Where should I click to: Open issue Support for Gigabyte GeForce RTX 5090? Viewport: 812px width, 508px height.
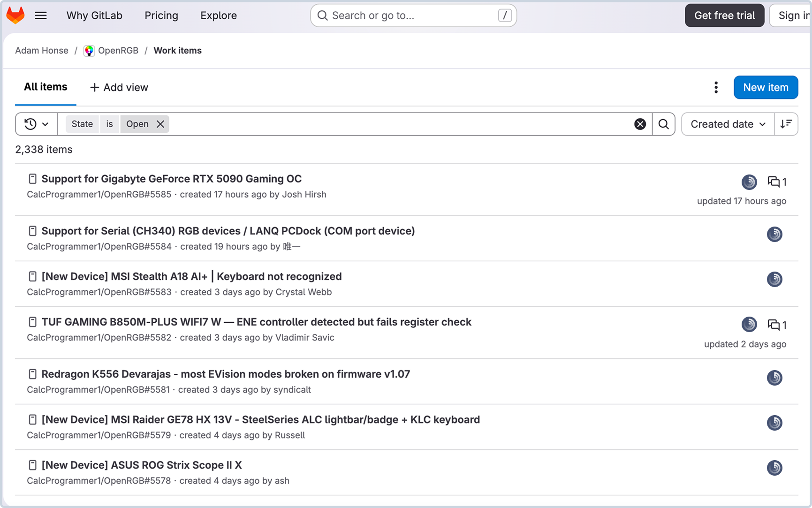pyautogui.click(x=172, y=179)
